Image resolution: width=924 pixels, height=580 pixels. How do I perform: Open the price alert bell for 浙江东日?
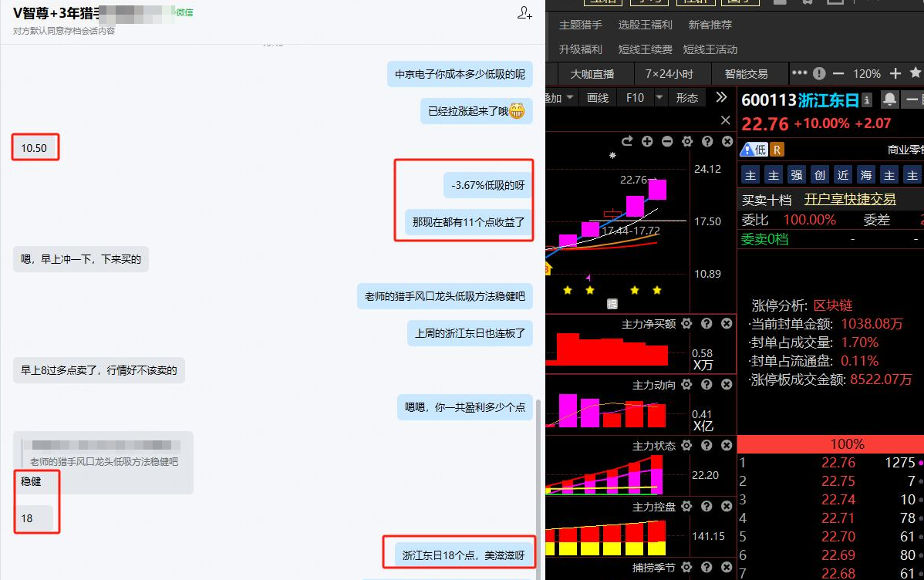[x=889, y=99]
